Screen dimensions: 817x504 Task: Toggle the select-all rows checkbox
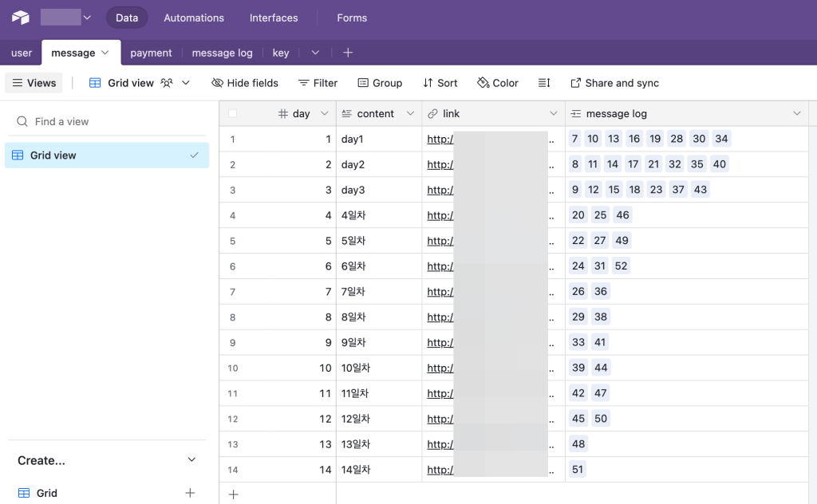(233, 114)
